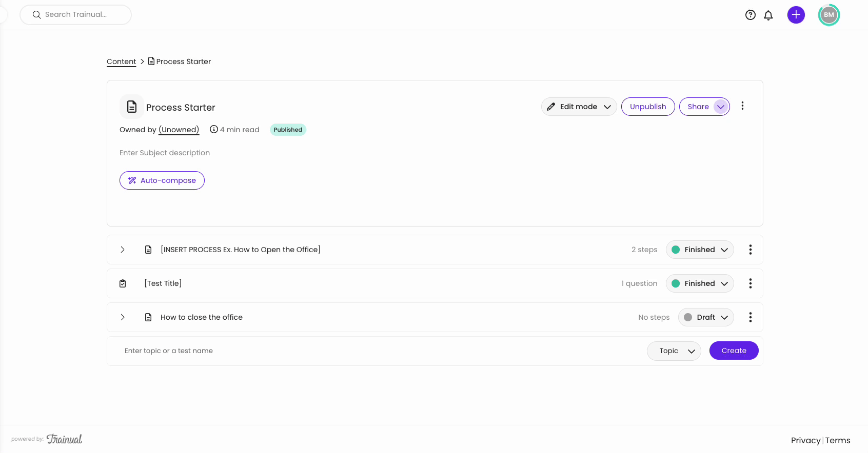
Task: Click the Published status badge
Action: [288, 130]
